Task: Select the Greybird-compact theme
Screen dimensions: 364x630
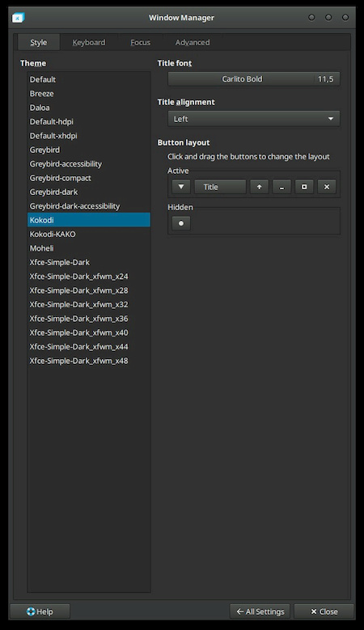Action: pos(89,178)
